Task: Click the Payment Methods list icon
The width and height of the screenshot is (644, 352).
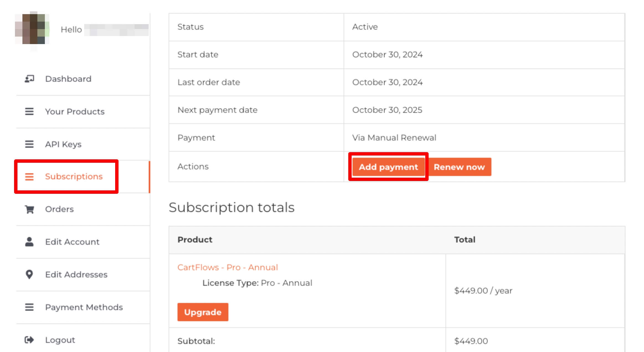Action: [x=29, y=307]
